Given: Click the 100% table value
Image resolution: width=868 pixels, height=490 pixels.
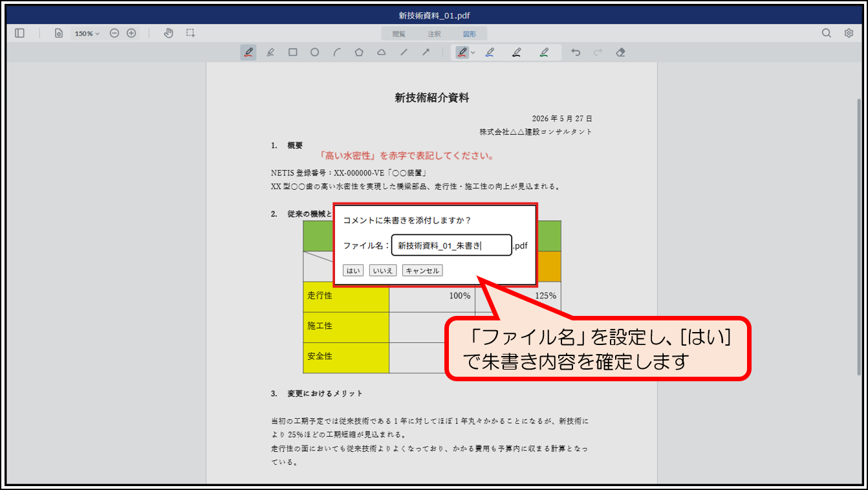Looking at the screenshot, I should (x=460, y=296).
